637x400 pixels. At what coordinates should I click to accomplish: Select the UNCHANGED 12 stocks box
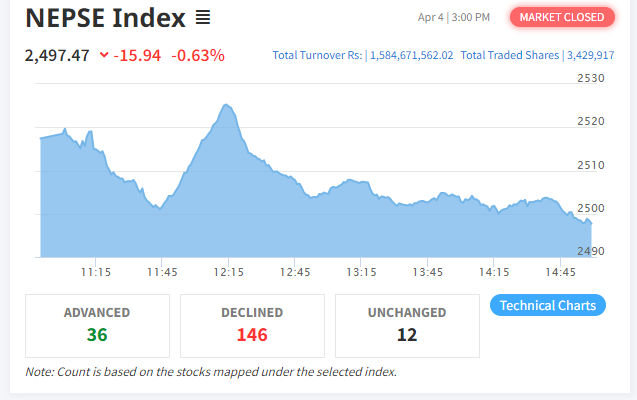pyautogui.click(x=407, y=326)
